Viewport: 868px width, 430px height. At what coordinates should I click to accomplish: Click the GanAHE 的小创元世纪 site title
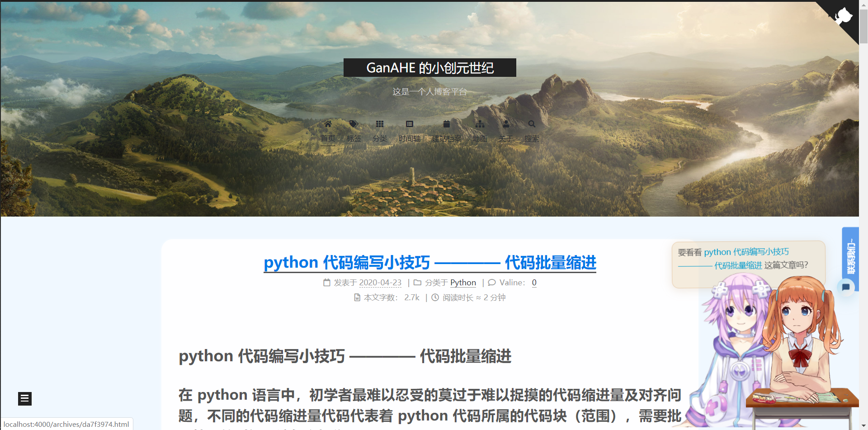429,68
